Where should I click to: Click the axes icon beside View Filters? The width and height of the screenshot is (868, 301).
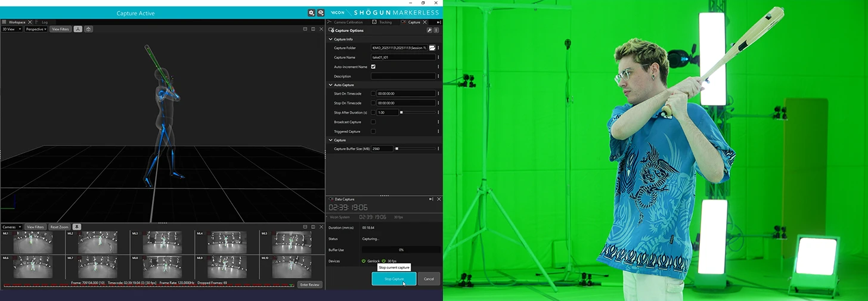tap(77, 29)
